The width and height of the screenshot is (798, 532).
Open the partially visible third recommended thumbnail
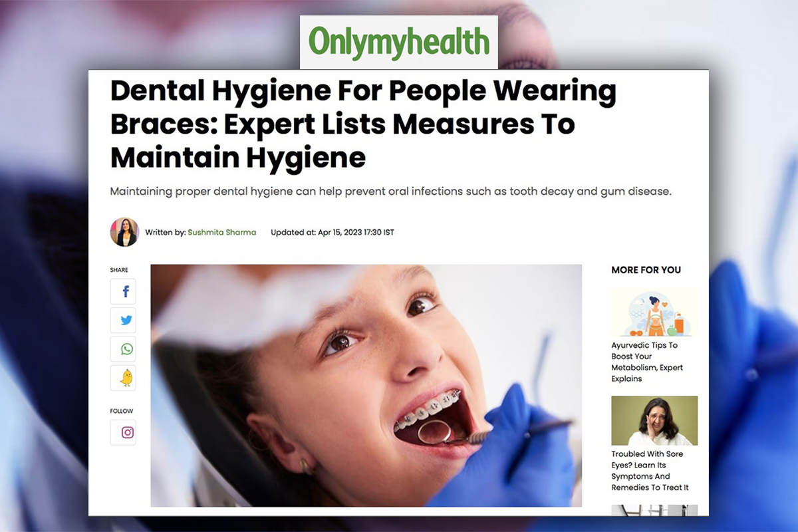[654, 510]
